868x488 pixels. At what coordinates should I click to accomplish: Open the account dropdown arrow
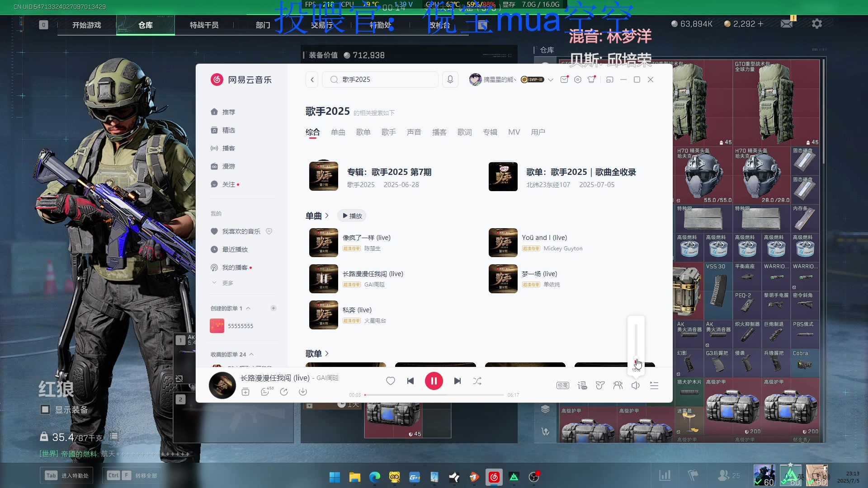[551, 80]
